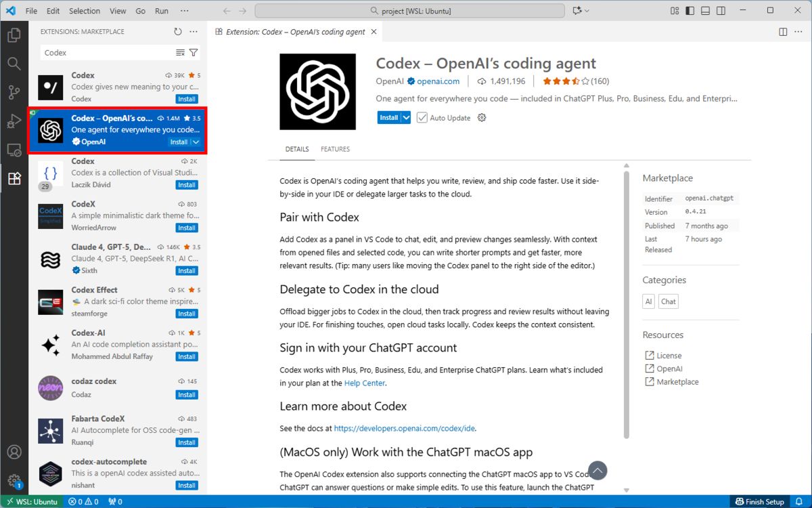
Task: Click the filter extensions funnel icon
Action: pos(194,53)
